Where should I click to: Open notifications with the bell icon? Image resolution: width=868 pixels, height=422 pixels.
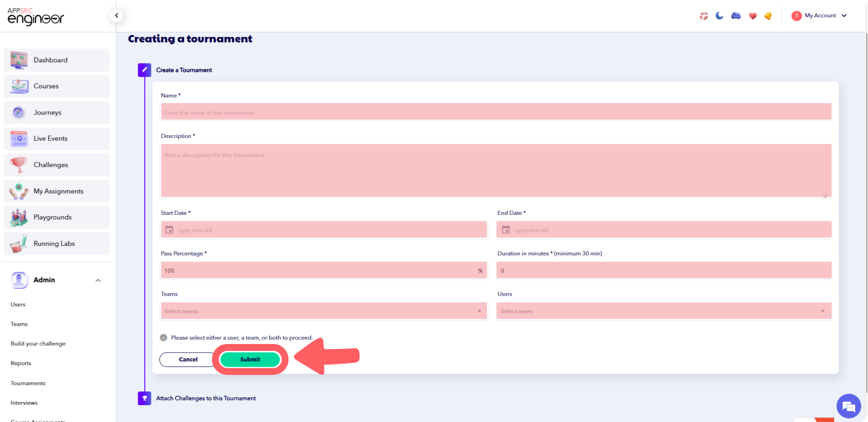pyautogui.click(x=768, y=16)
